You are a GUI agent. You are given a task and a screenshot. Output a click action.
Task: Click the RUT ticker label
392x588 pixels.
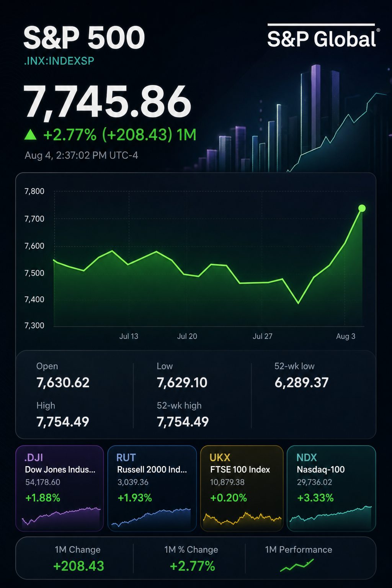tap(126, 457)
